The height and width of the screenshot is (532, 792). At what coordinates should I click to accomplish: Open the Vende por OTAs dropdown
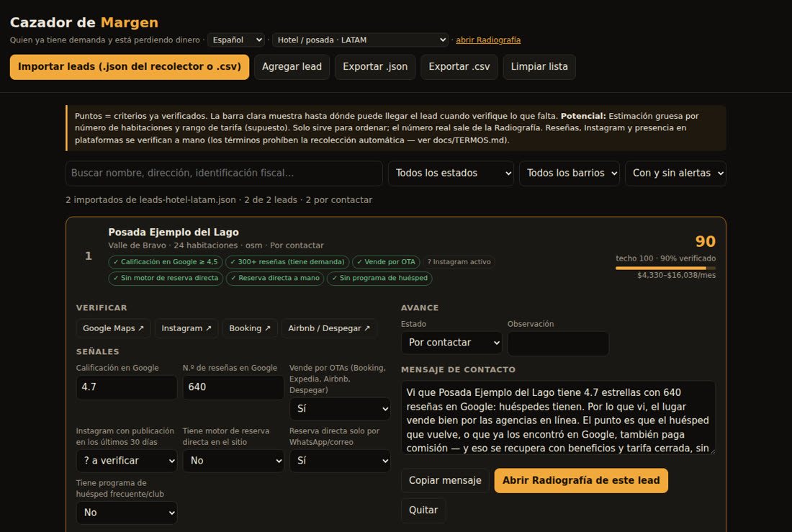tap(340, 409)
